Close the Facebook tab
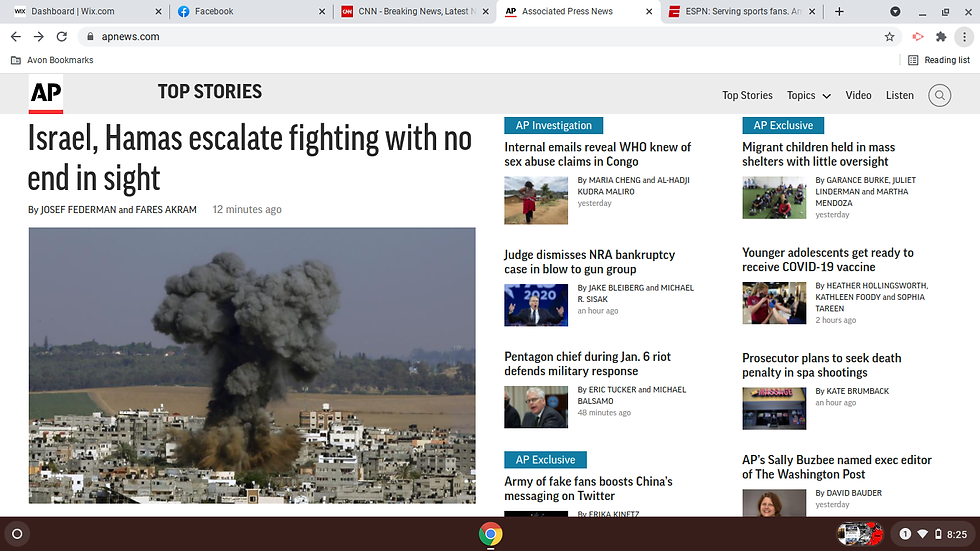Image resolution: width=980 pixels, height=551 pixels. tap(322, 11)
